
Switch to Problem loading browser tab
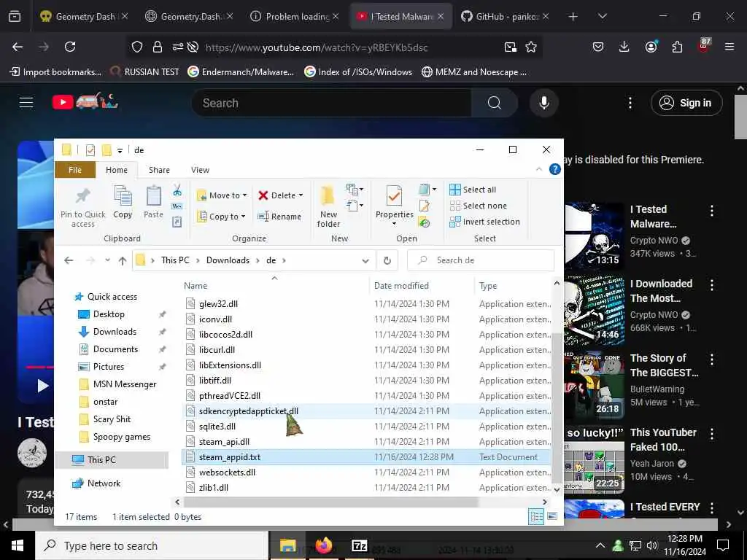pyautogui.click(x=295, y=16)
